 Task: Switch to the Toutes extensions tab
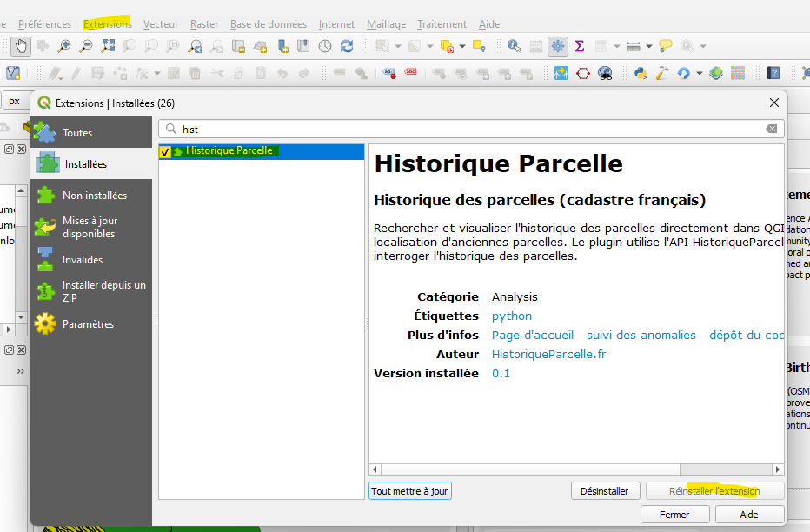pos(91,133)
